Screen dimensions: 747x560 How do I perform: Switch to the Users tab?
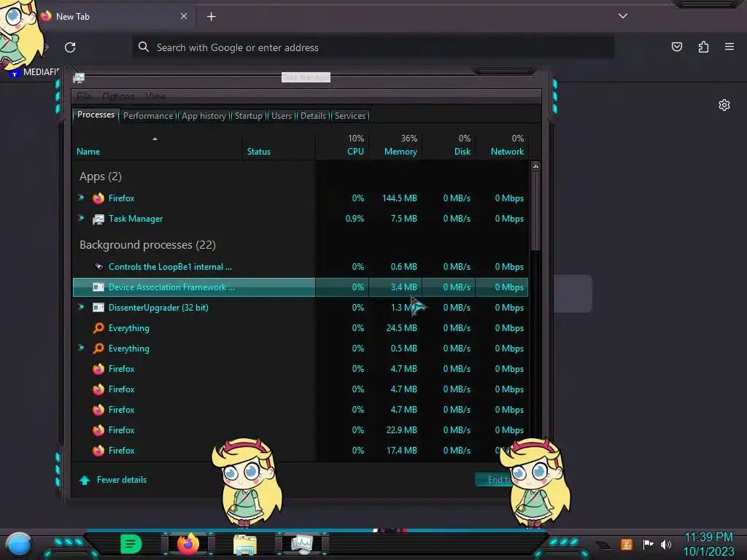click(x=282, y=116)
